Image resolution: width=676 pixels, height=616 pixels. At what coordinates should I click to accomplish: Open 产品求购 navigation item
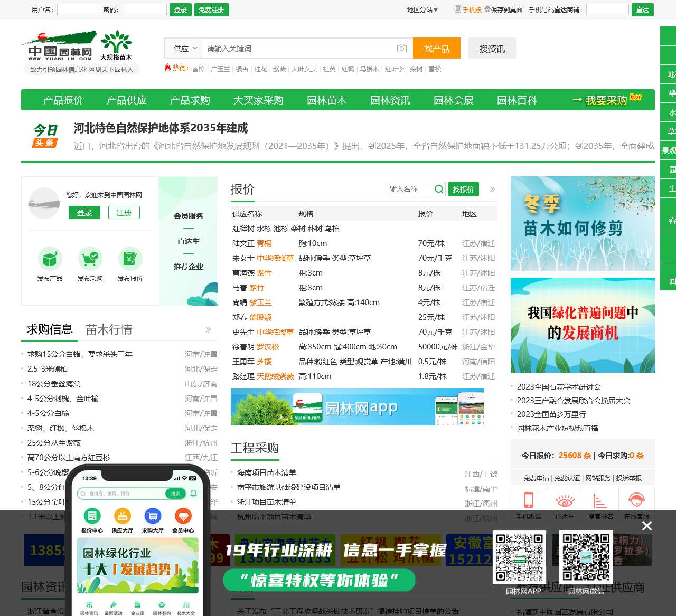[190, 100]
